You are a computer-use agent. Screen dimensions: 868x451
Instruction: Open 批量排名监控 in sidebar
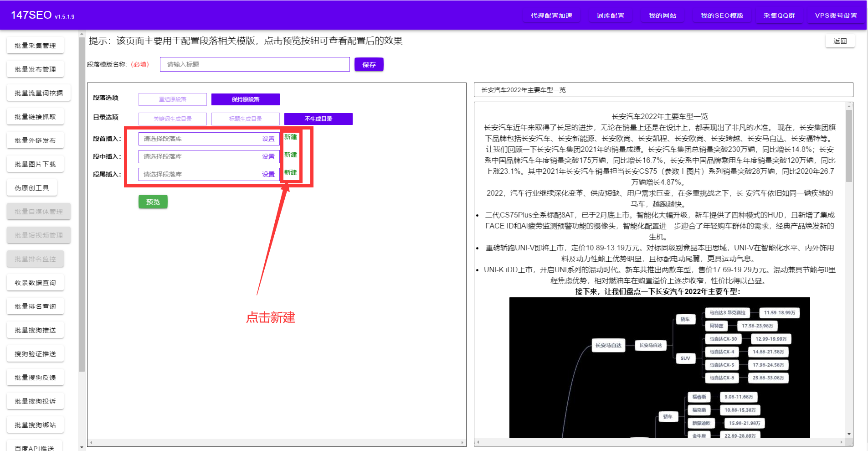click(x=35, y=259)
